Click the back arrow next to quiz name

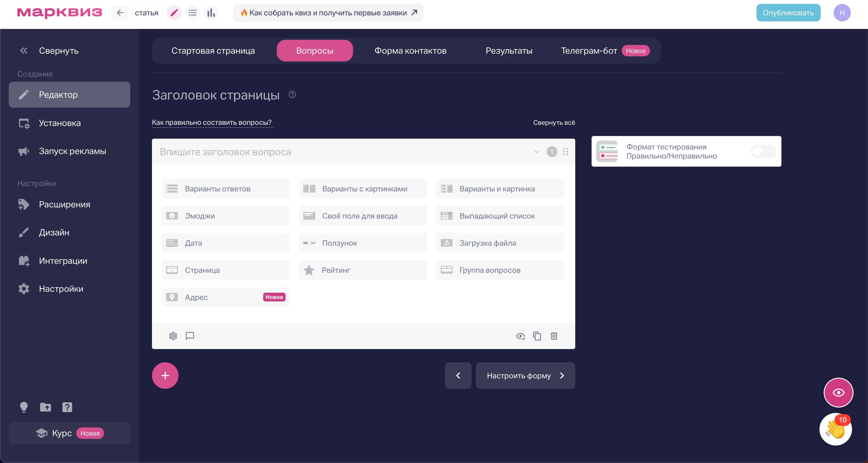click(120, 13)
